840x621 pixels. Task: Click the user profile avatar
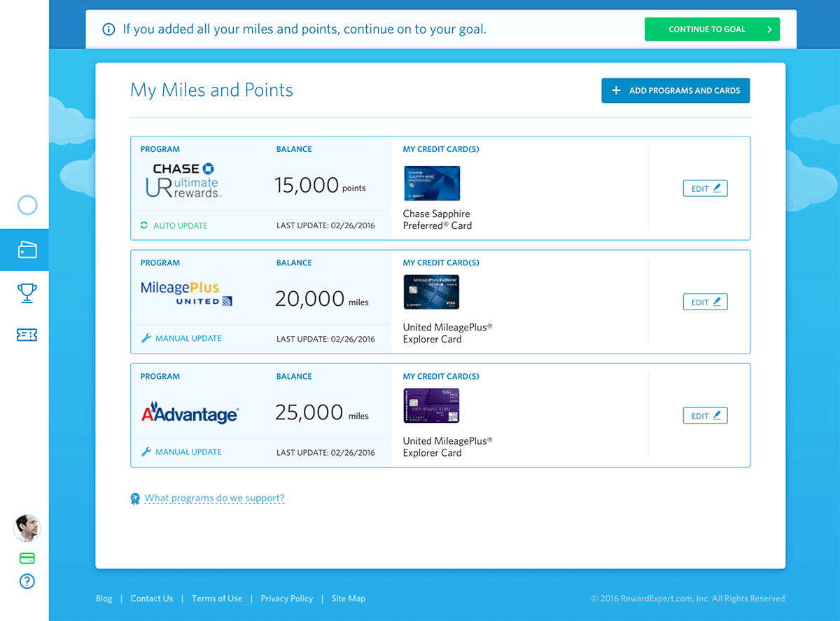pyautogui.click(x=27, y=528)
